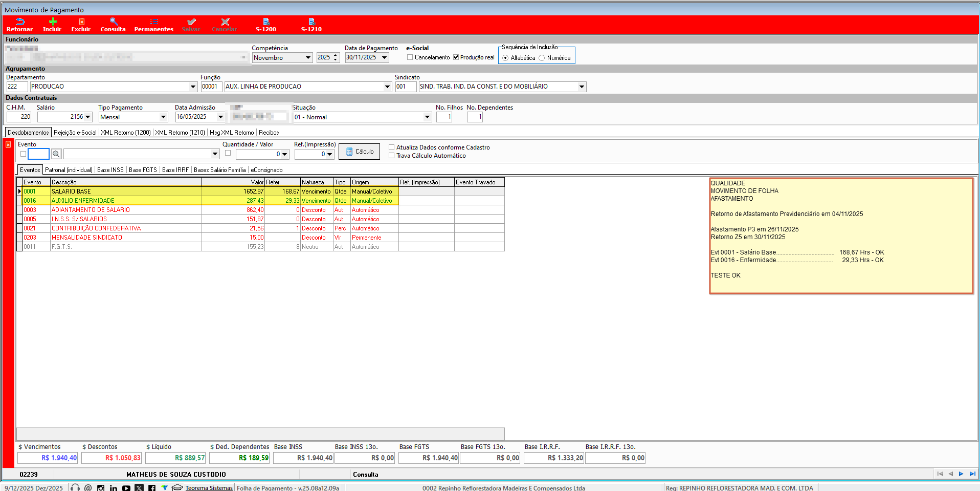Open the Competência month dropdown
This screenshot has width=980, height=491.
[308, 58]
